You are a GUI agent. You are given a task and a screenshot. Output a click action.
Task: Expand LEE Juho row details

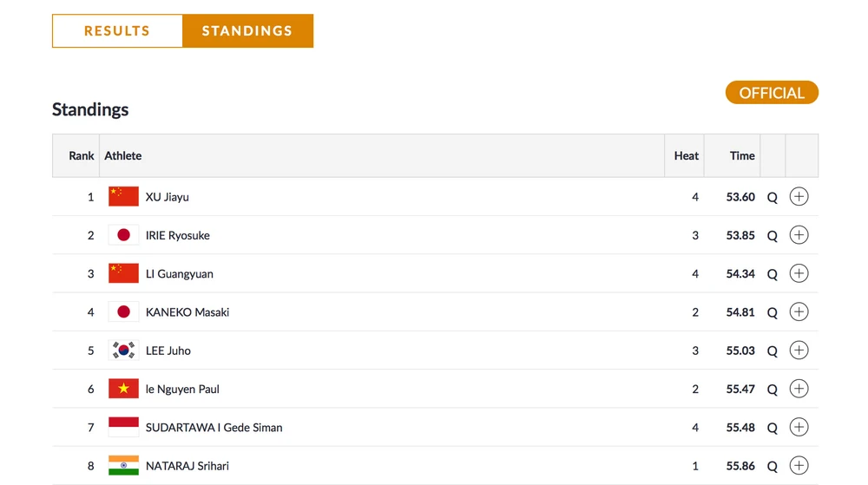799,351
